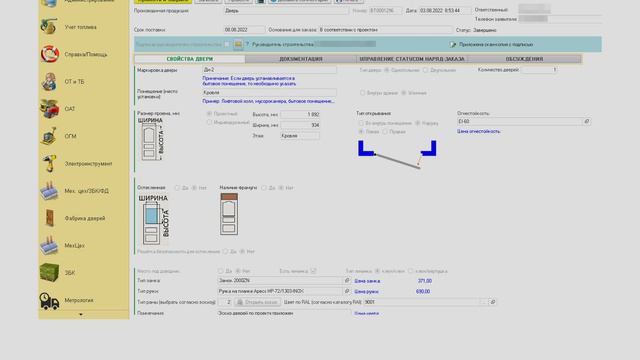Open the RAL color dropdown arrow
This screenshot has width=640, height=360.
point(483,302)
